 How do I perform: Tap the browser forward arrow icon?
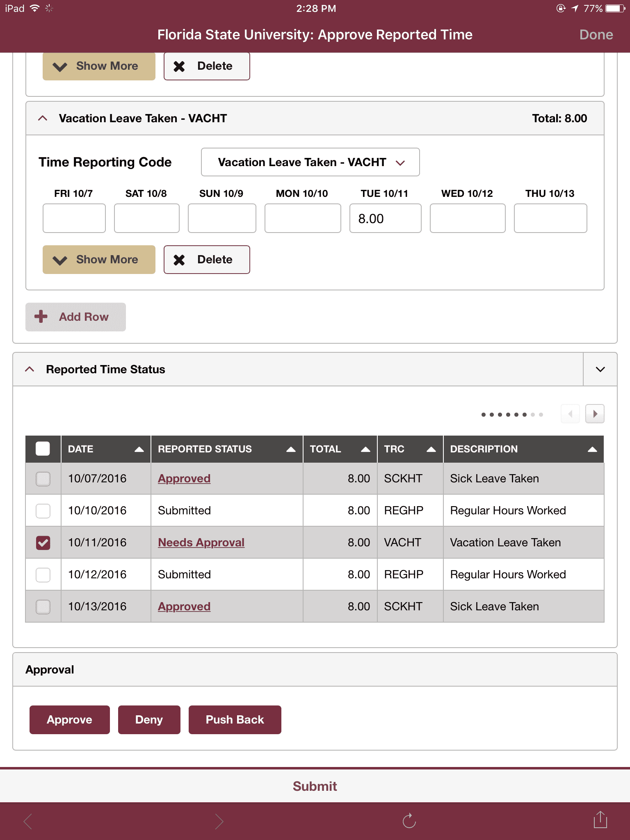click(219, 821)
